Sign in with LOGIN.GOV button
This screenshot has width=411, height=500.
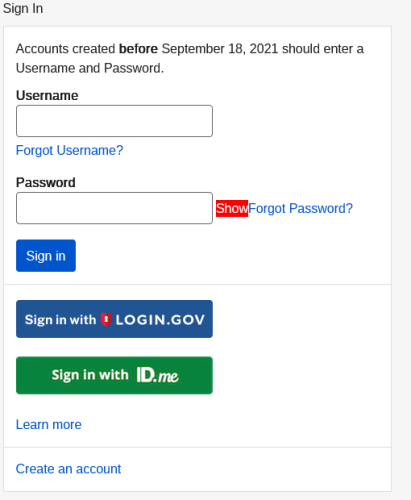[114, 319]
